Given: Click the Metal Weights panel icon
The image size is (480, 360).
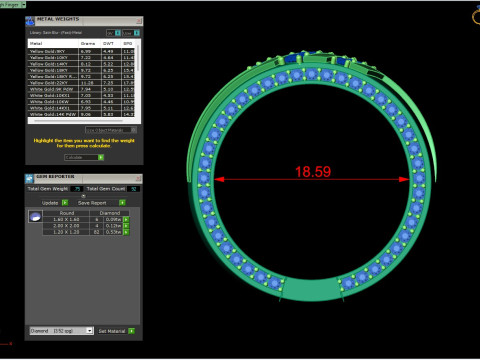Looking at the screenshot, I should (x=30, y=21).
